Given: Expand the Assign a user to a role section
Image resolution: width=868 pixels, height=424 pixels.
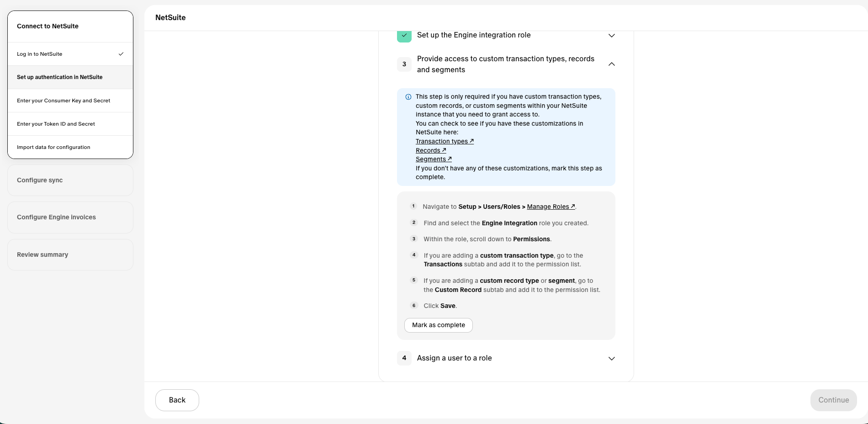Looking at the screenshot, I should (x=612, y=359).
